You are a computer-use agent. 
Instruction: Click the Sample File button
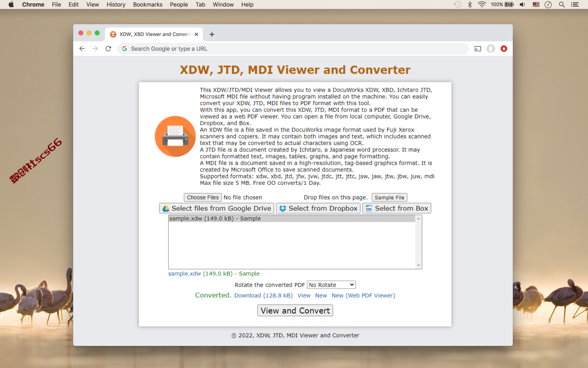(x=390, y=197)
